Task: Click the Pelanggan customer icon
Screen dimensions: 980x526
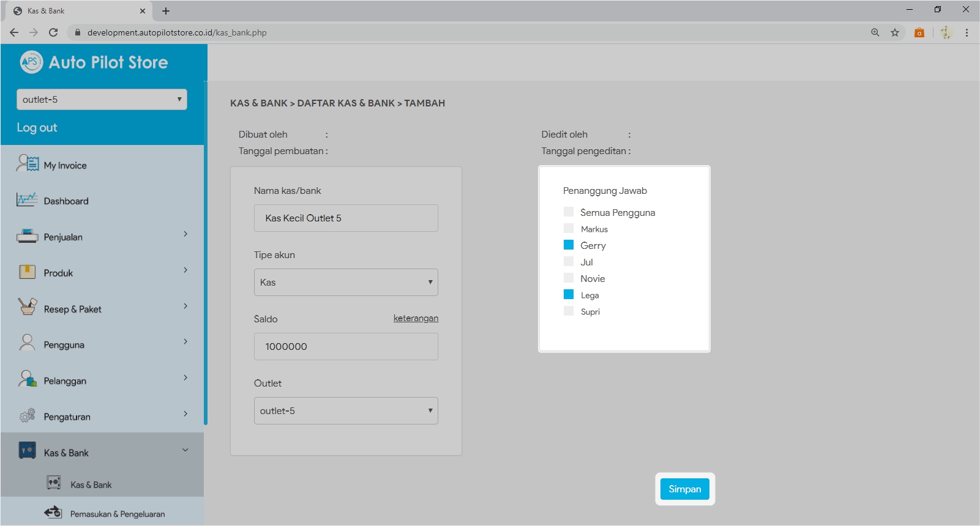Action: tap(27, 380)
